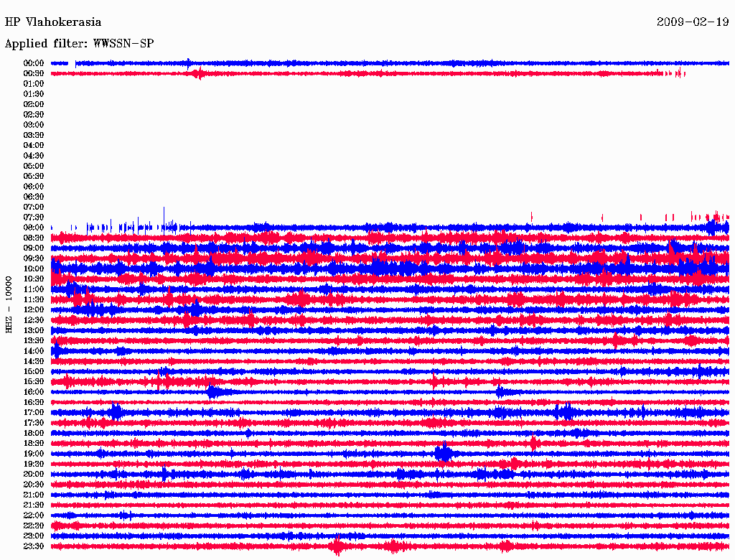Screen dimensions: 735x560
Task: Select the 22:30 time label
Action: point(33,526)
